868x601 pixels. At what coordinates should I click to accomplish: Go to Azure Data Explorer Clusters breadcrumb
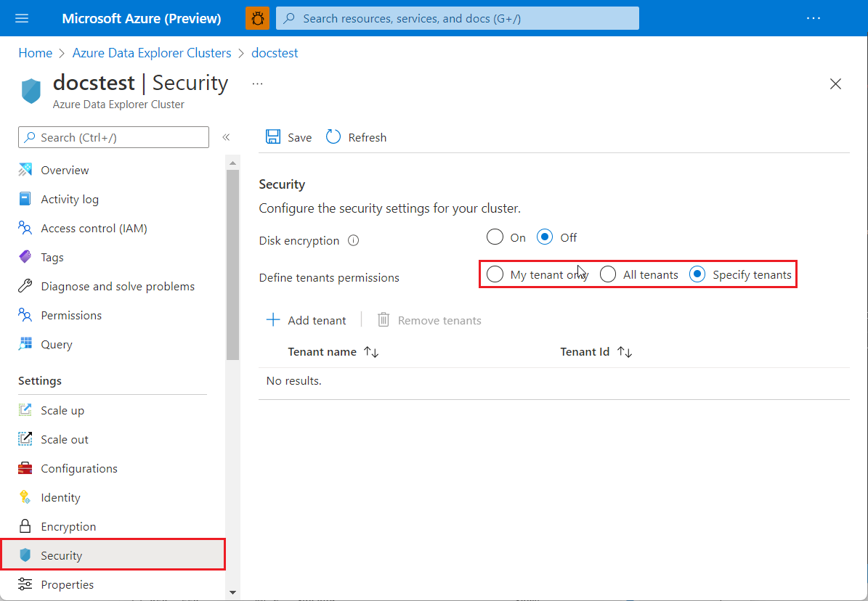152,53
